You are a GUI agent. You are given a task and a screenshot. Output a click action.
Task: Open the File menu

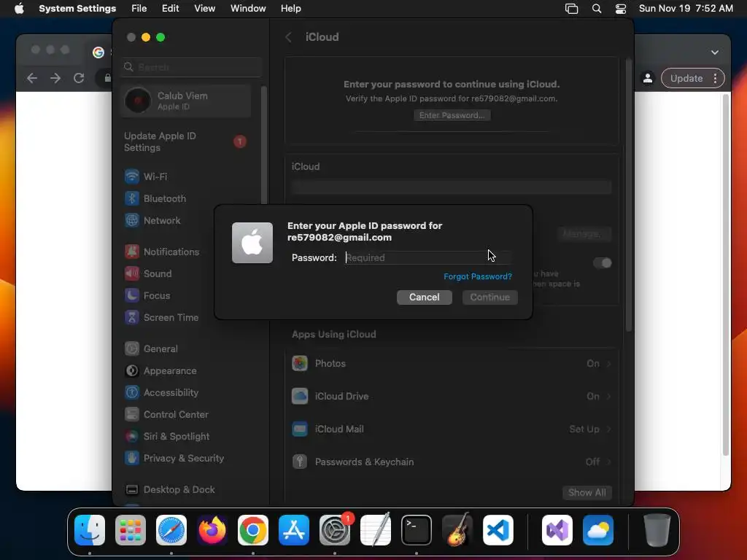[x=139, y=9]
